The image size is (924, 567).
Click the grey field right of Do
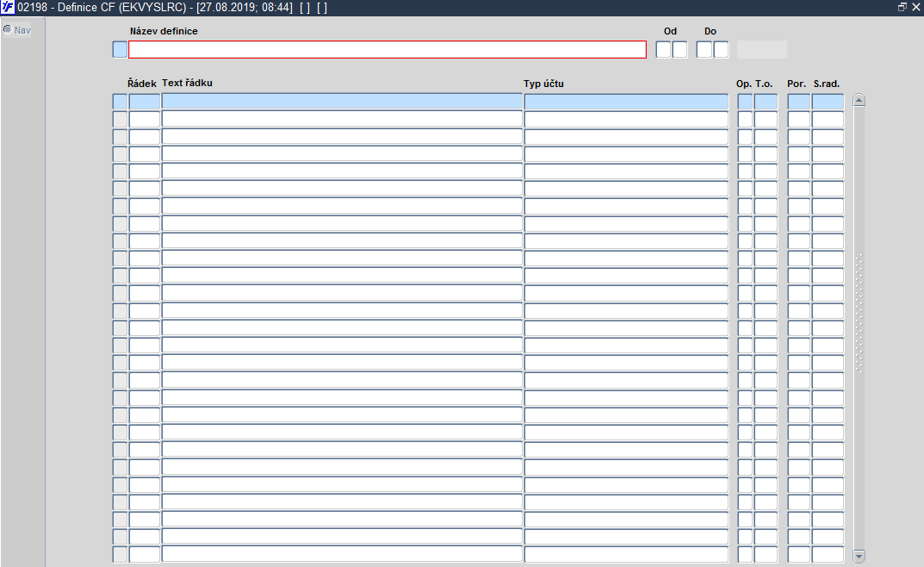click(x=762, y=49)
